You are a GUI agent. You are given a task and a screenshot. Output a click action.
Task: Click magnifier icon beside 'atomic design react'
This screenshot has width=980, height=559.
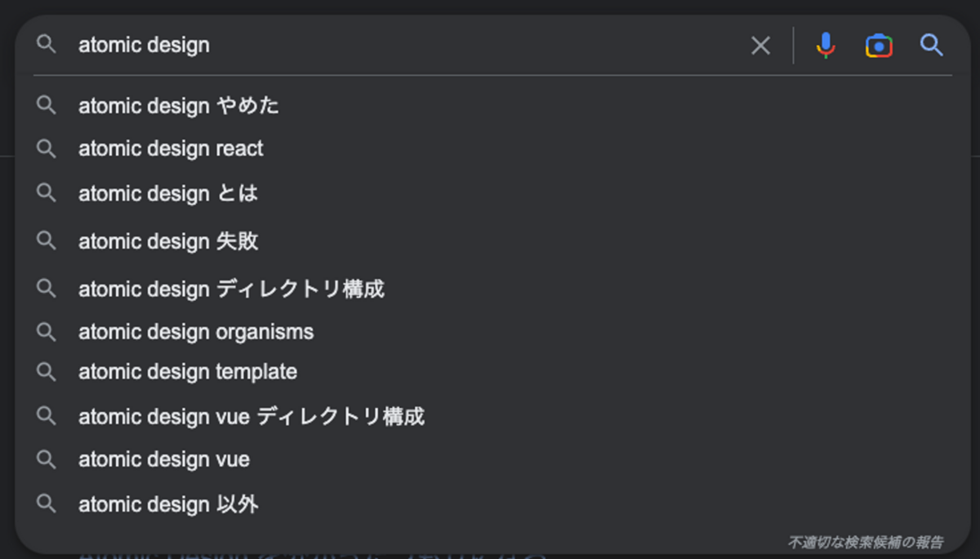47,149
